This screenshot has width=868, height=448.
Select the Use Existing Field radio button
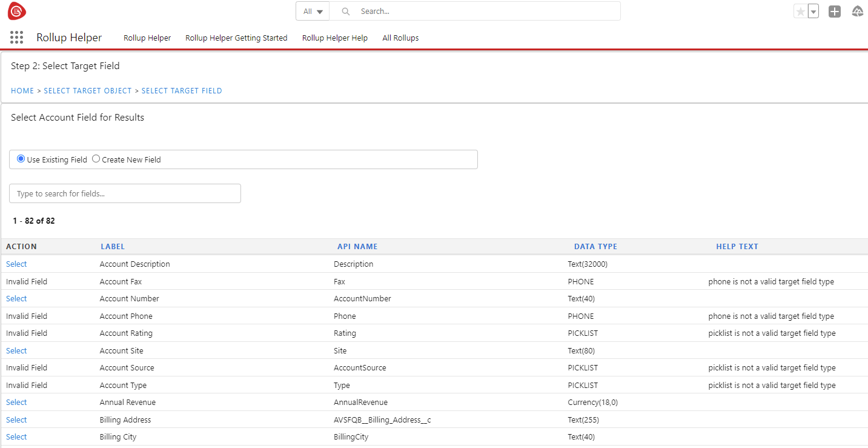tap(21, 159)
